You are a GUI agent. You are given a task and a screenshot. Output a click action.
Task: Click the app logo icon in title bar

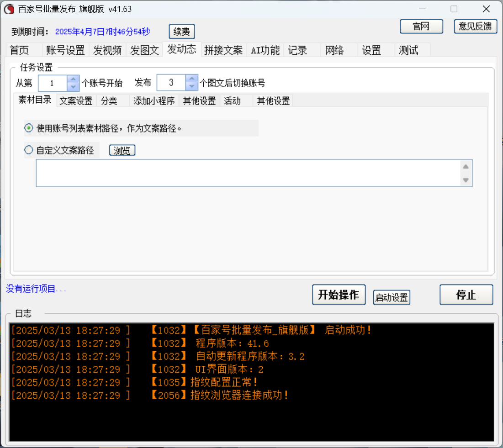[9, 9]
